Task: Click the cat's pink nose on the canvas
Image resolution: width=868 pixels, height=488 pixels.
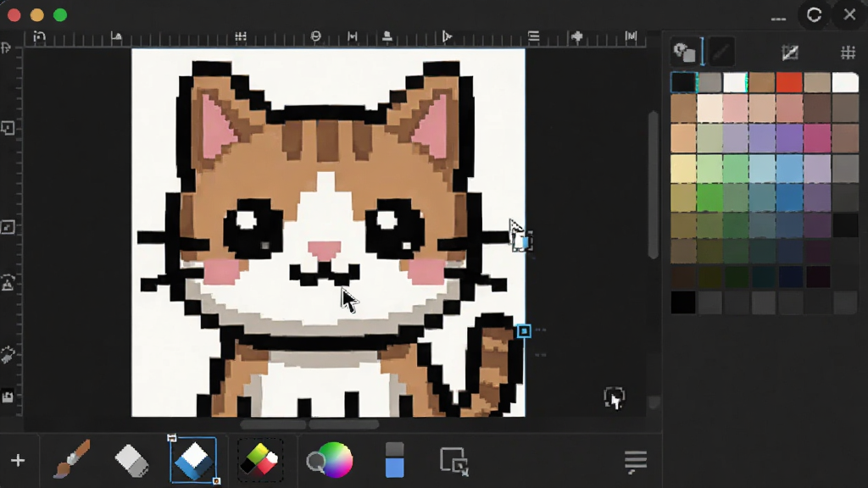Action: tap(325, 250)
